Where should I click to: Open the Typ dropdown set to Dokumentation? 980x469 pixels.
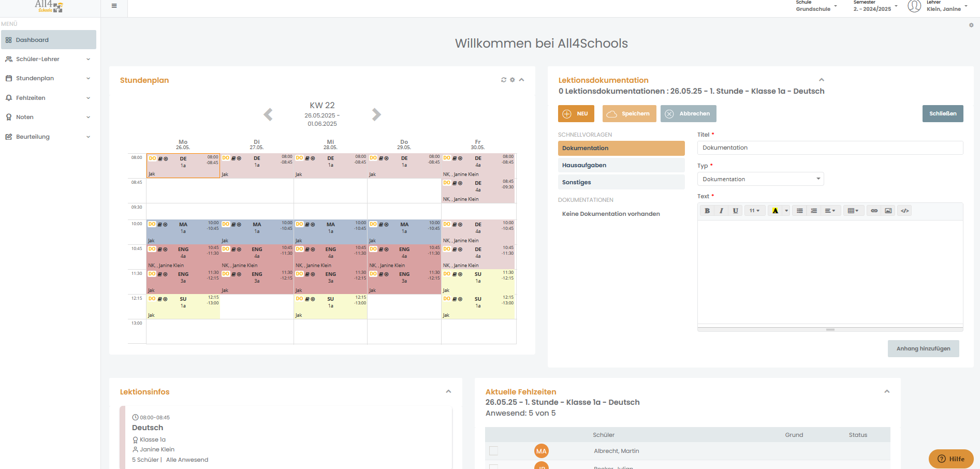click(x=760, y=179)
